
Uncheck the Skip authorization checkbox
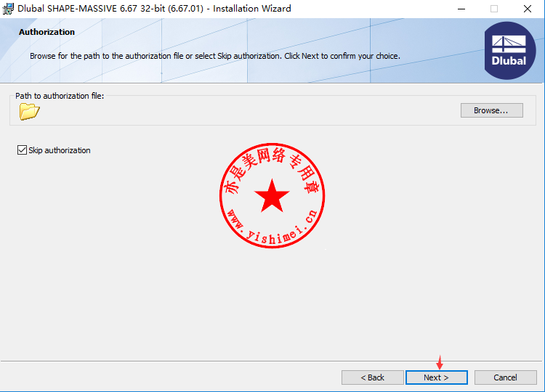pyautogui.click(x=22, y=150)
